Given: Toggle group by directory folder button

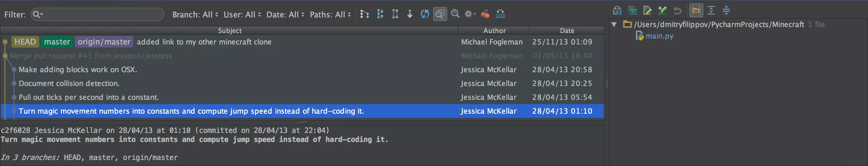Looking at the screenshot, I should [x=696, y=11].
